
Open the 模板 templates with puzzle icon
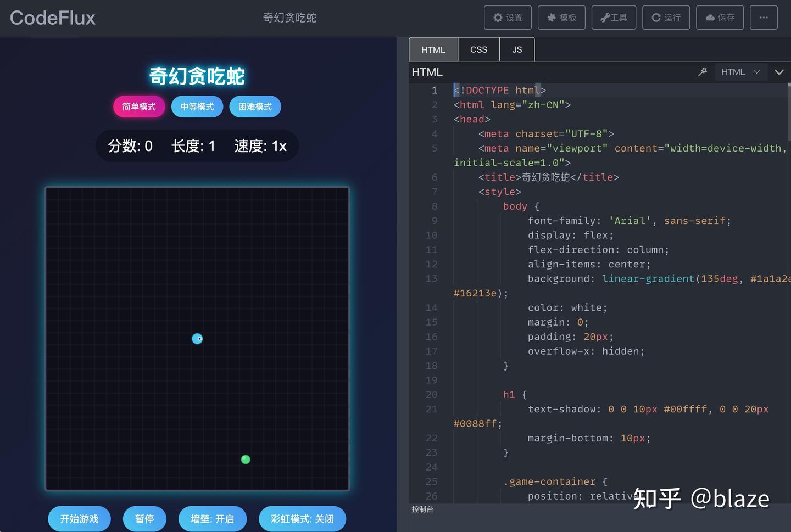coord(561,17)
